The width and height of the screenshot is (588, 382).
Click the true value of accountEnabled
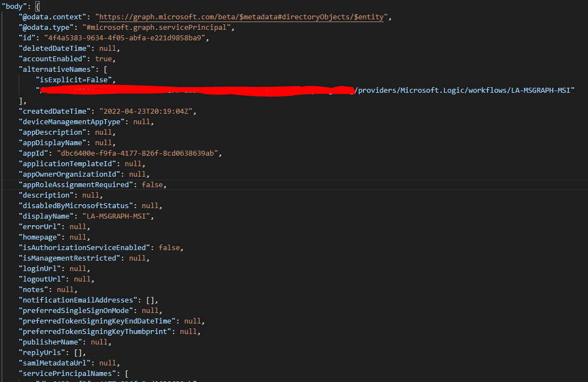[103, 59]
